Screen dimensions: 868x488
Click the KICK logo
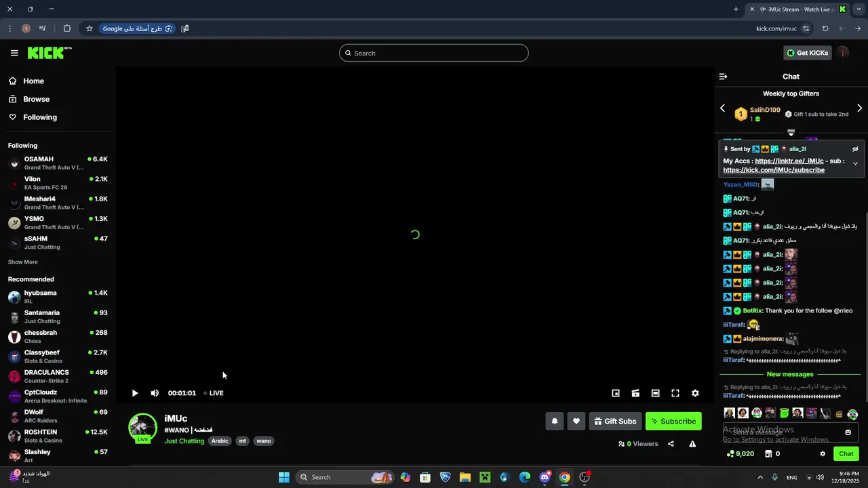[x=49, y=53]
